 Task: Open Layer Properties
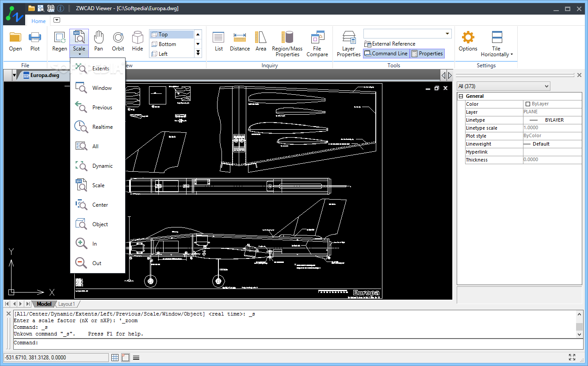coord(349,44)
